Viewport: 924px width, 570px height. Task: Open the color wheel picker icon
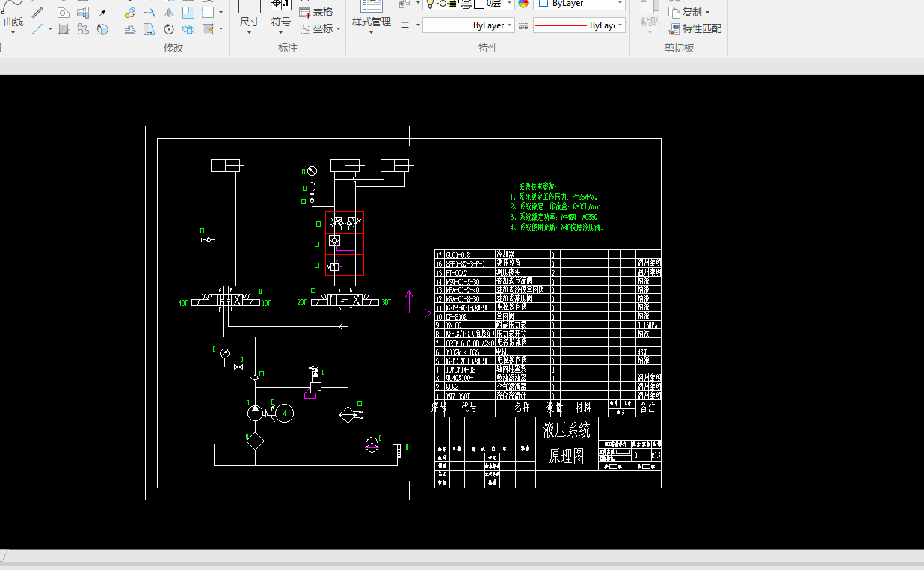pyautogui.click(x=523, y=4)
